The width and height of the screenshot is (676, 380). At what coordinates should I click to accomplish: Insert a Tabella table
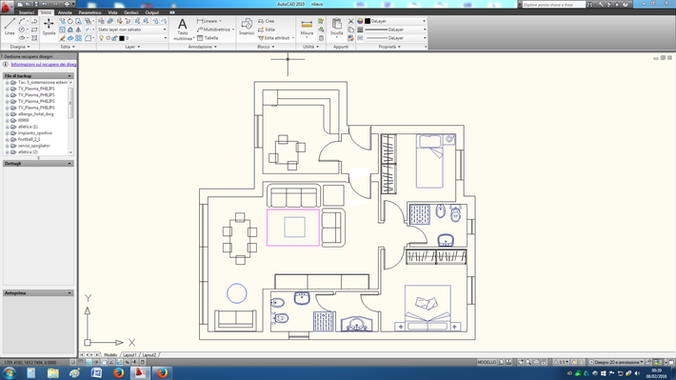click(x=208, y=38)
